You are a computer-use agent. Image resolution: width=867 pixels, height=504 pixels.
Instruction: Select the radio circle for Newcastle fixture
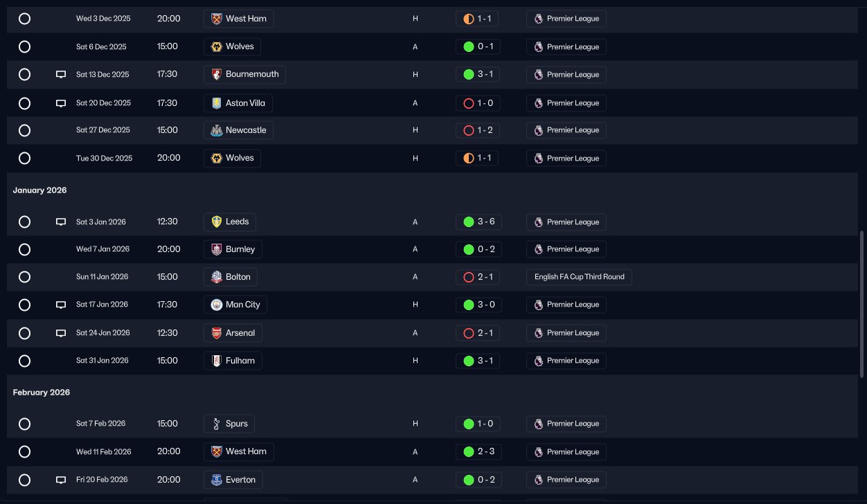pos(24,130)
